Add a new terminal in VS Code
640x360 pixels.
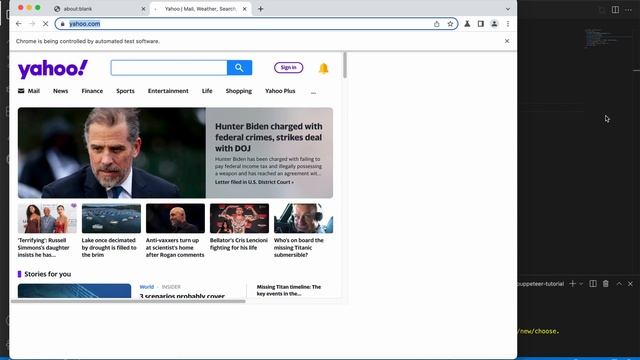tap(572, 284)
